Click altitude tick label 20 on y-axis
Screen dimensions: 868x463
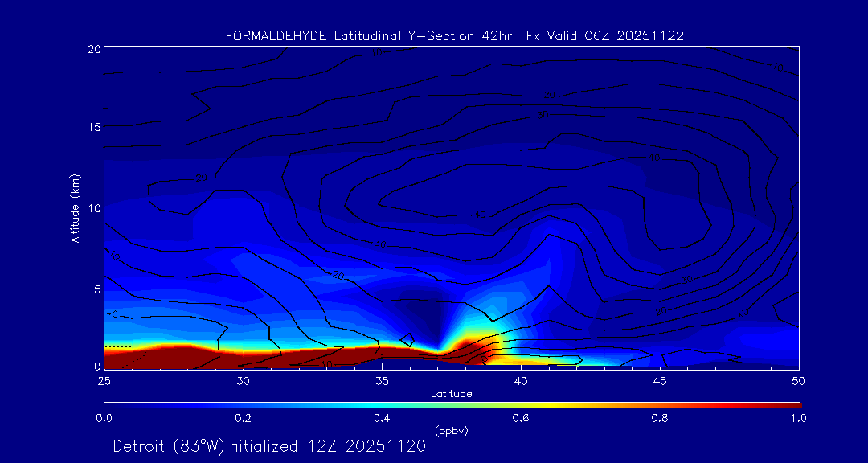click(x=92, y=49)
